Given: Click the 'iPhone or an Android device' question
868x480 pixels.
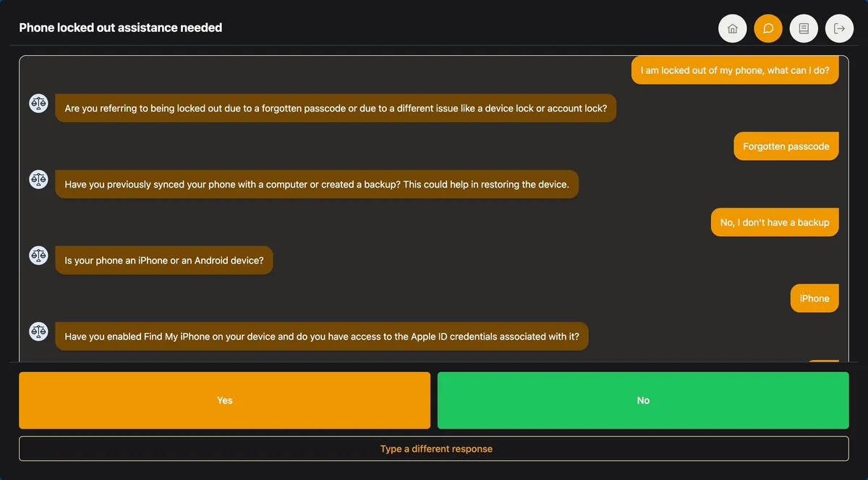Looking at the screenshot, I should 164,261.
